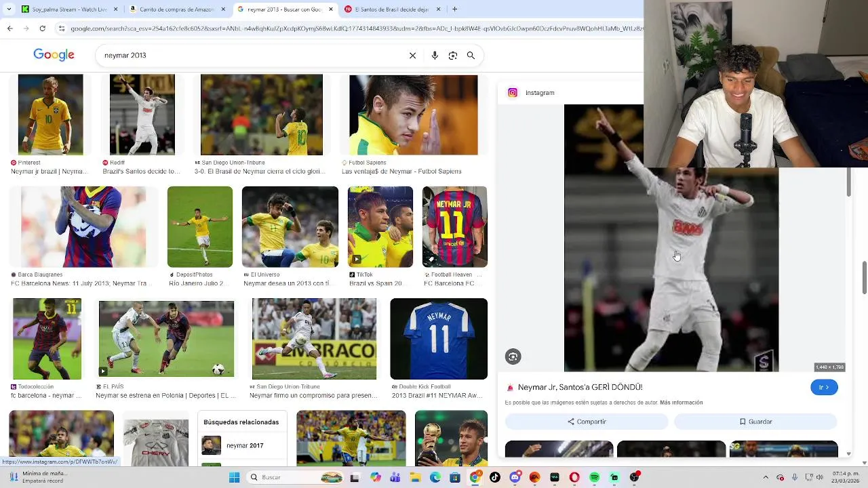Viewport: 868px width, 488px height.
Task: Open the El Universo Neymar desea un 2013 image
Action: (x=290, y=227)
